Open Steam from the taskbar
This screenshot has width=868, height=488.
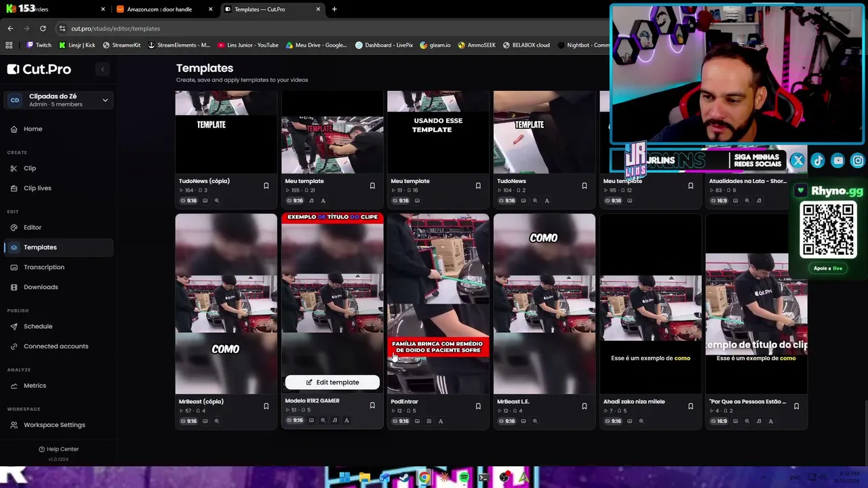[404, 478]
